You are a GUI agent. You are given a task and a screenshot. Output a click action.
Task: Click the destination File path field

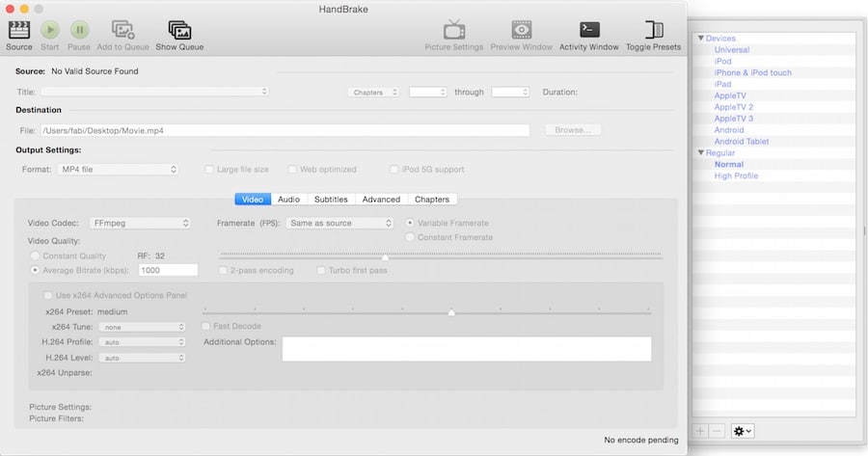point(285,130)
